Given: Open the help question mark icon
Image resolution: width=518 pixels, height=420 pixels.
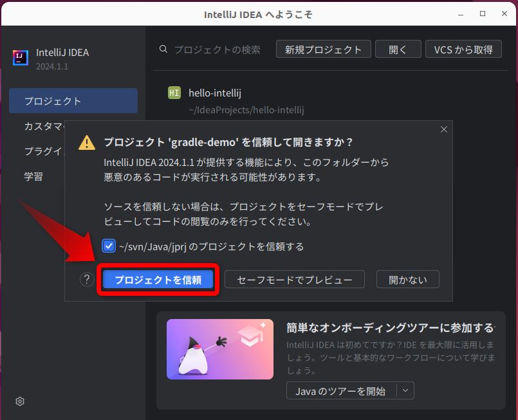Looking at the screenshot, I should coord(87,280).
